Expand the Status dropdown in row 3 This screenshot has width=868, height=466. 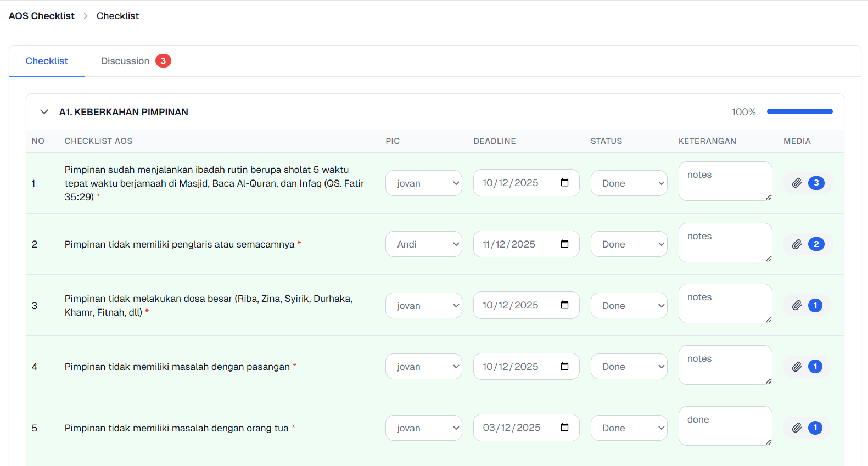tap(629, 306)
